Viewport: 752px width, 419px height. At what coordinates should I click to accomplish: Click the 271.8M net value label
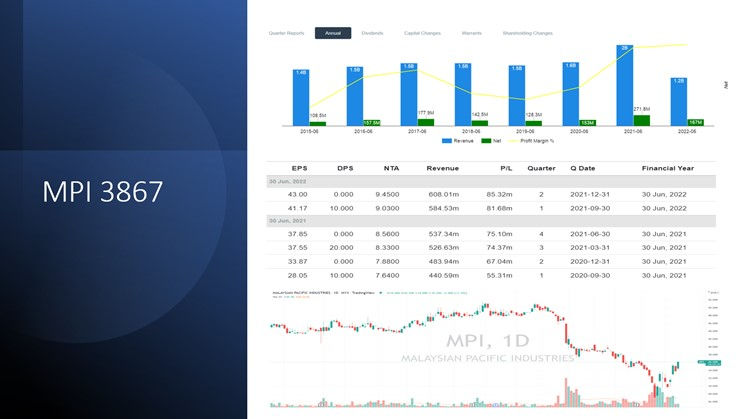[642, 109]
